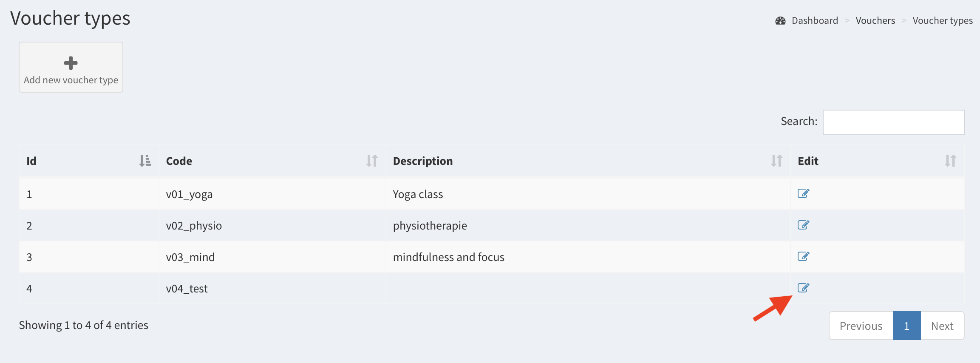
Task: Focus the Search input field
Action: click(893, 122)
